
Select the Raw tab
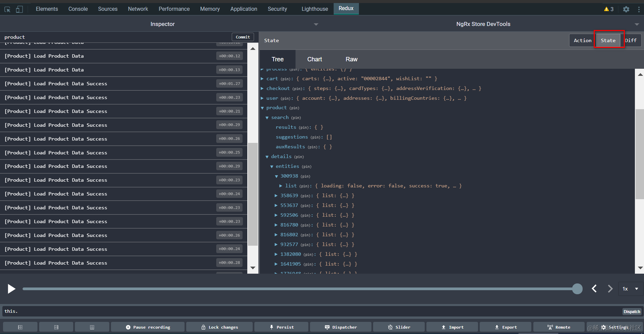tap(352, 59)
